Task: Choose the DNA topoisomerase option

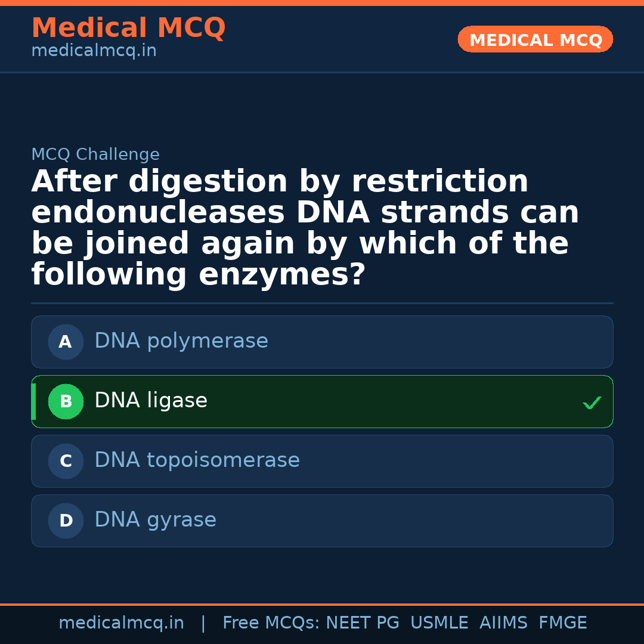Action: coord(197,461)
